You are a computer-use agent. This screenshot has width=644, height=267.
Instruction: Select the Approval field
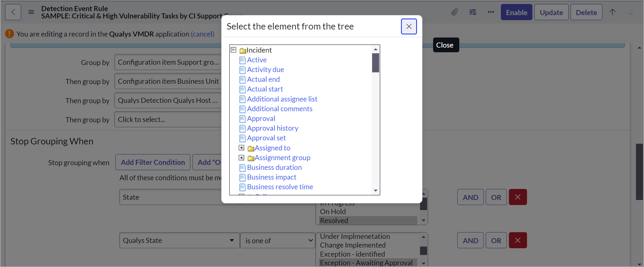pyautogui.click(x=261, y=119)
